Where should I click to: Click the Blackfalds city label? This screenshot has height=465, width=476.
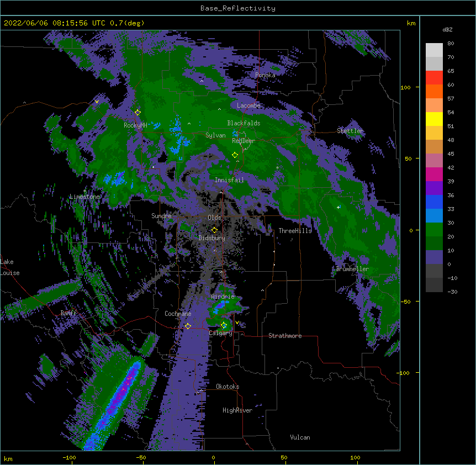pos(244,123)
